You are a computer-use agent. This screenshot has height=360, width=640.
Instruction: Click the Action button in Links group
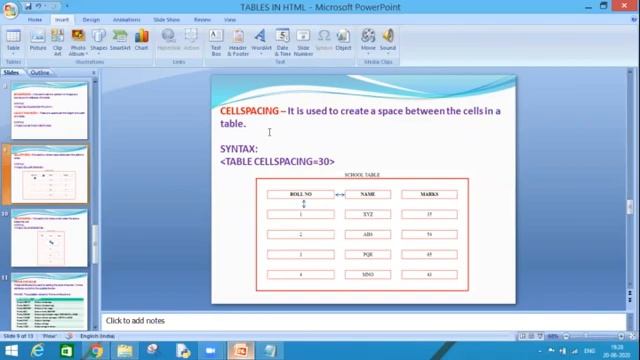tap(191, 41)
